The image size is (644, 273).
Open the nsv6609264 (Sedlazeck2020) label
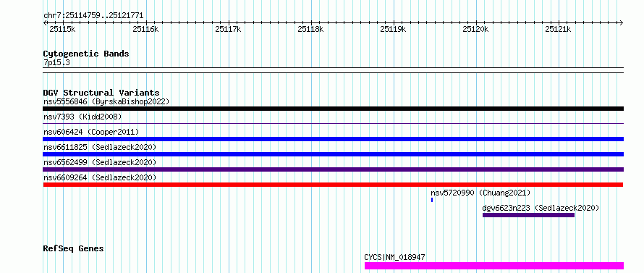[100, 177]
